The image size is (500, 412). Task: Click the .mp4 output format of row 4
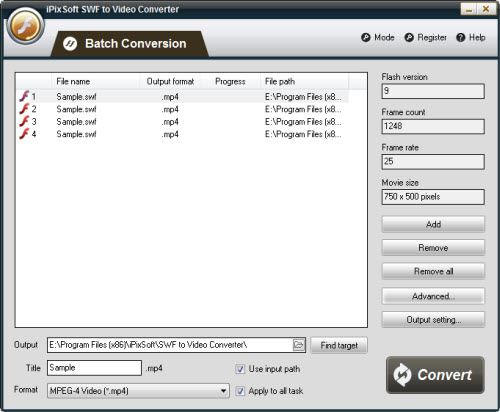pos(170,134)
